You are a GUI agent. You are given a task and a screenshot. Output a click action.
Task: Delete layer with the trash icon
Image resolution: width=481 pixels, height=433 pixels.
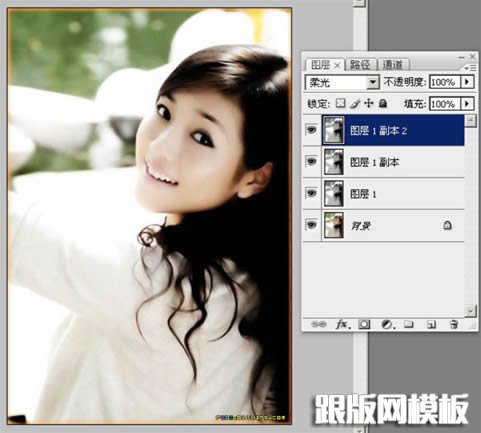454,324
